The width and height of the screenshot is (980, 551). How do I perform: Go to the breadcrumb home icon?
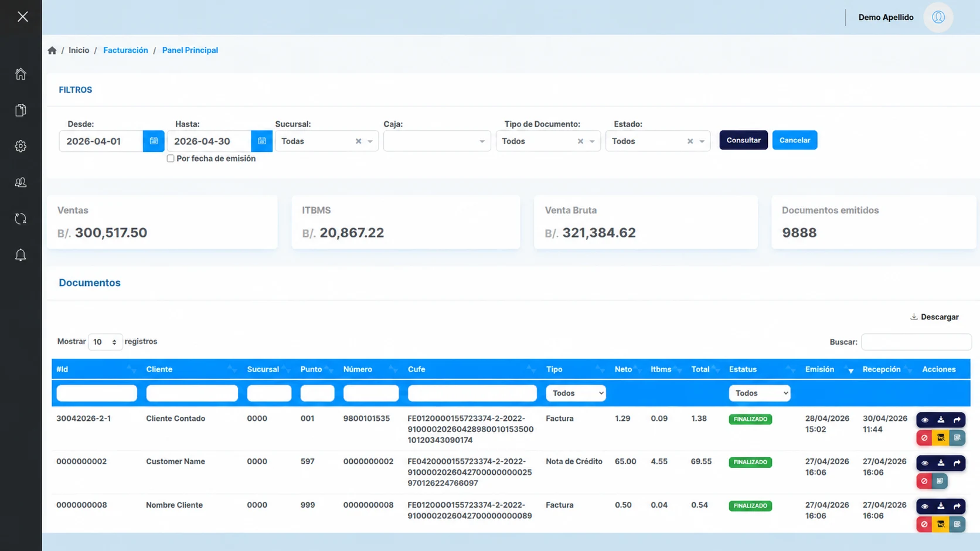[52, 50]
